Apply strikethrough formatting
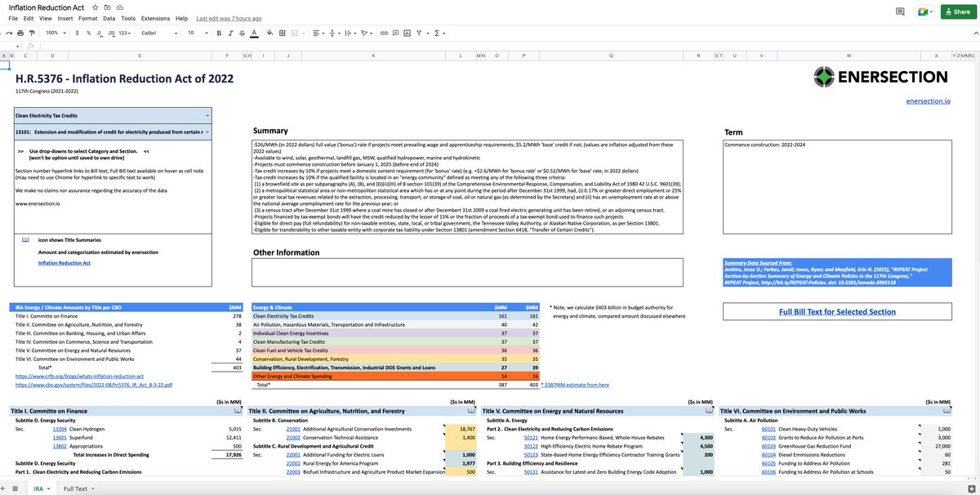 242,33
